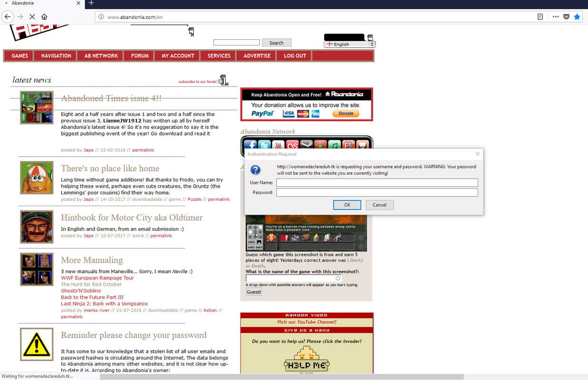The image size is (588, 380).
Task: Open the More Manualing four-faces thumbnail
Action: pyautogui.click(x=37, y=269)
